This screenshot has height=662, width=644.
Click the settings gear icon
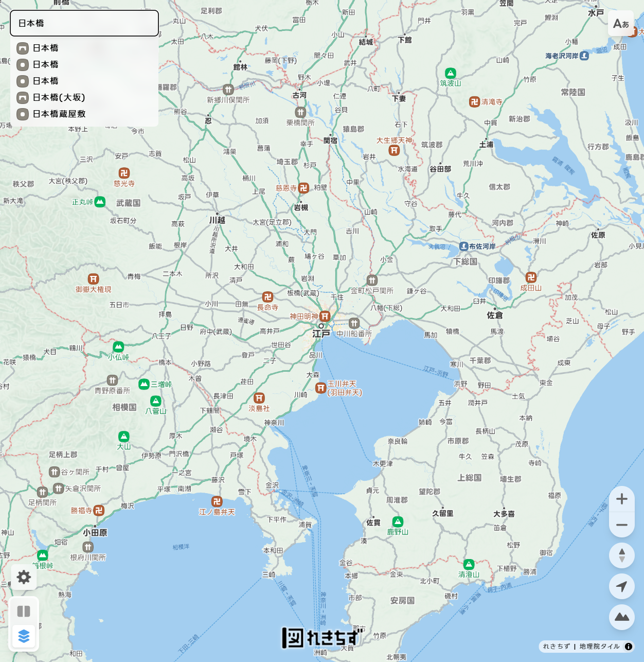(x=24, y=577)
